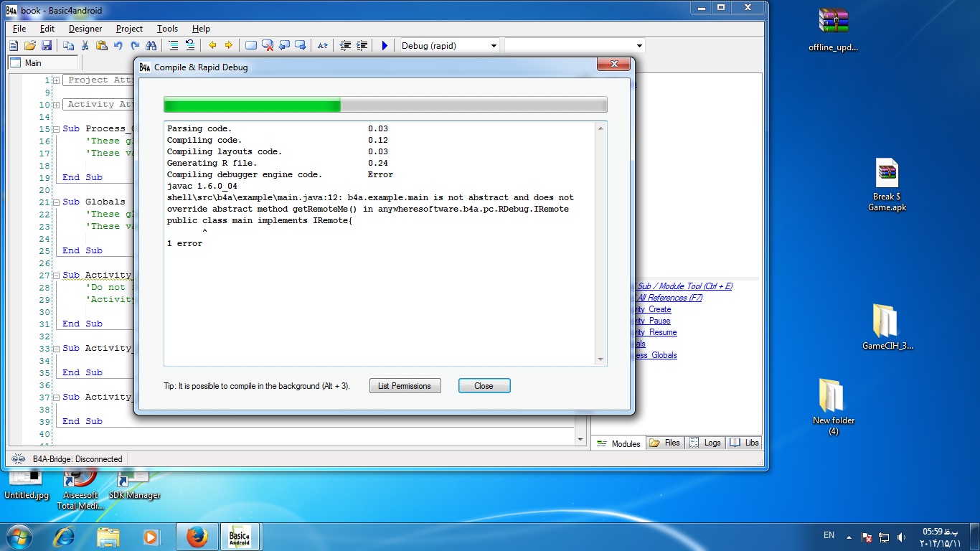Undo with the toolbar arrow icon

point(118,45)
